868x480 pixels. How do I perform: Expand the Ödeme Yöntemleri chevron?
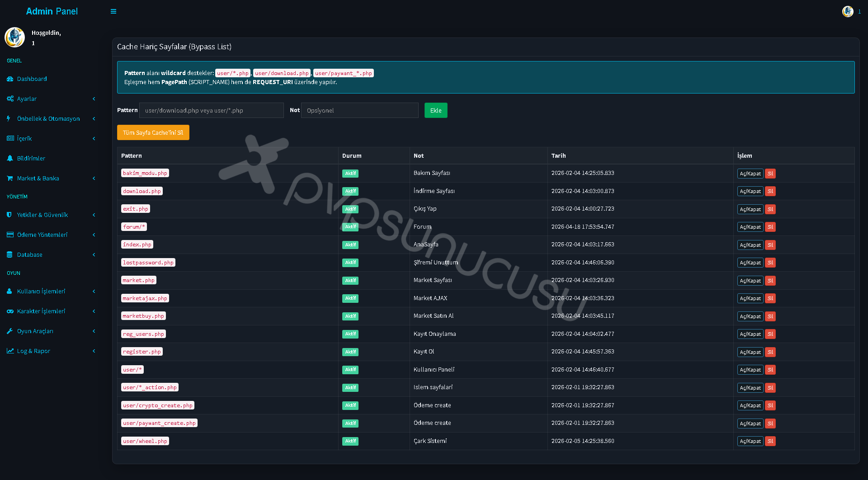click(94, 235)
